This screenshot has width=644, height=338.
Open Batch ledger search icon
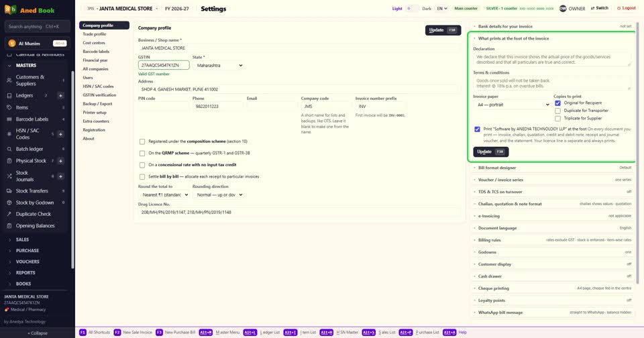pyautogui.click(x=9, y=149)
